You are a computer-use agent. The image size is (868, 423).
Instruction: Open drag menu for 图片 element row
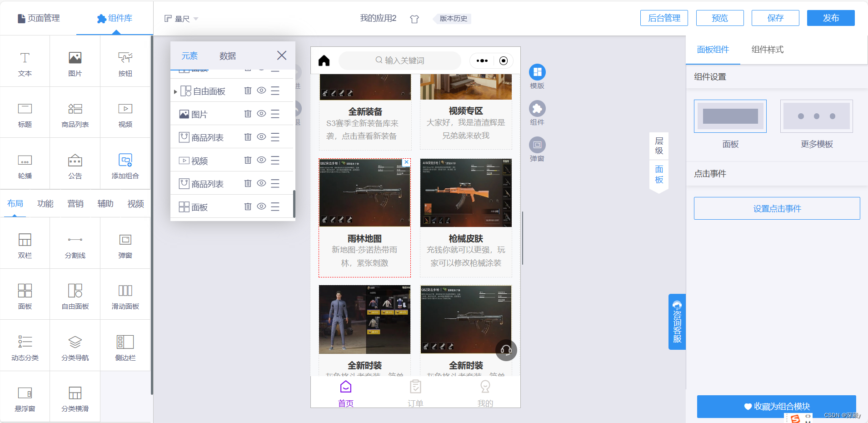(x=275, y=114)
